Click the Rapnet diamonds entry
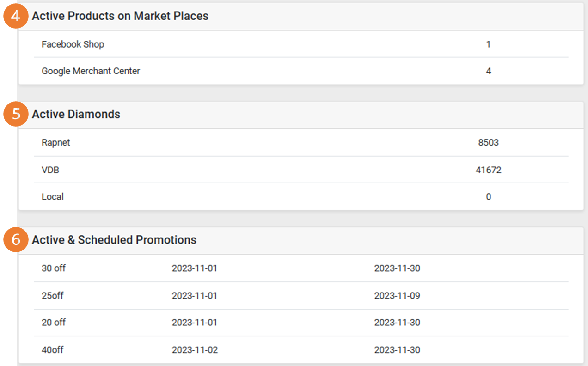Viewport: 588px width, 366px height. click(56, 143)
